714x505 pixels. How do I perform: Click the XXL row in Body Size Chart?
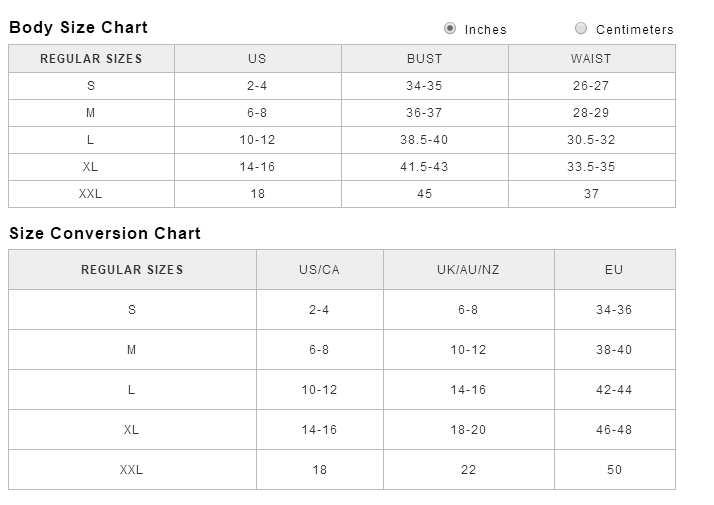(x=342, y=194)
